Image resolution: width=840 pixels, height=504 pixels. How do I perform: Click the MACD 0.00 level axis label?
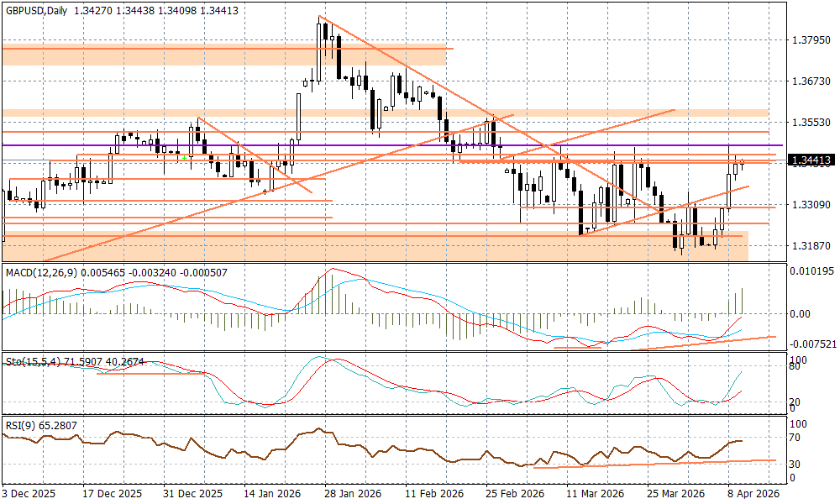pyautogui.click(x=801, y=313)
